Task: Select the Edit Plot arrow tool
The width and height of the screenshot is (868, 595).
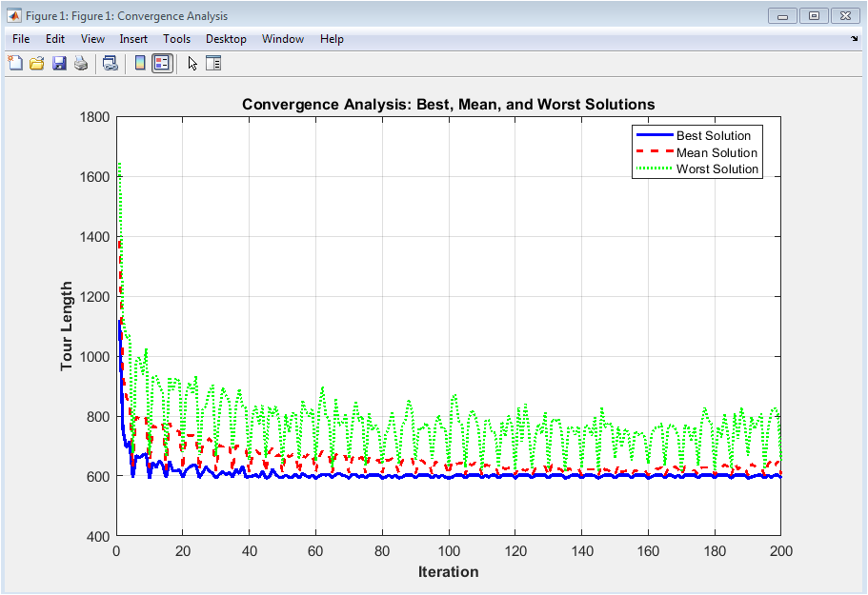Action: (x=192, y=64)
